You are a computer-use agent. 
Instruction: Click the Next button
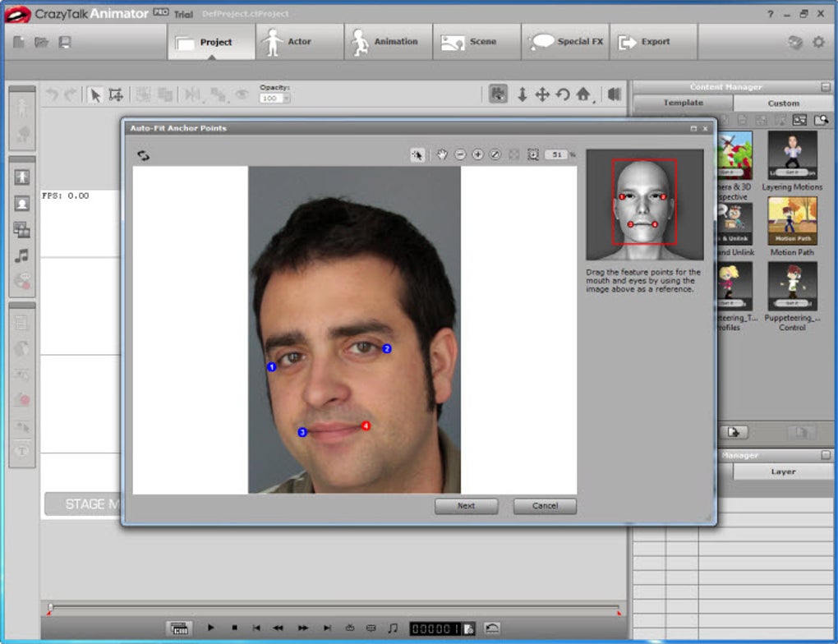(466, 506)
